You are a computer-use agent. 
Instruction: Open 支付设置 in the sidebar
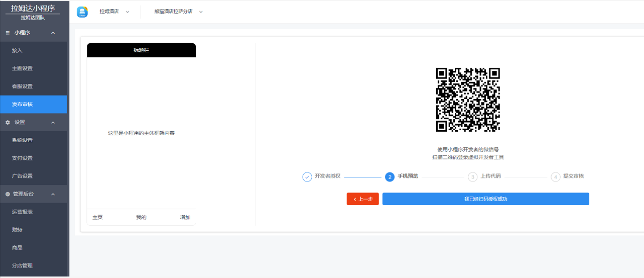[x=34, y=158]
